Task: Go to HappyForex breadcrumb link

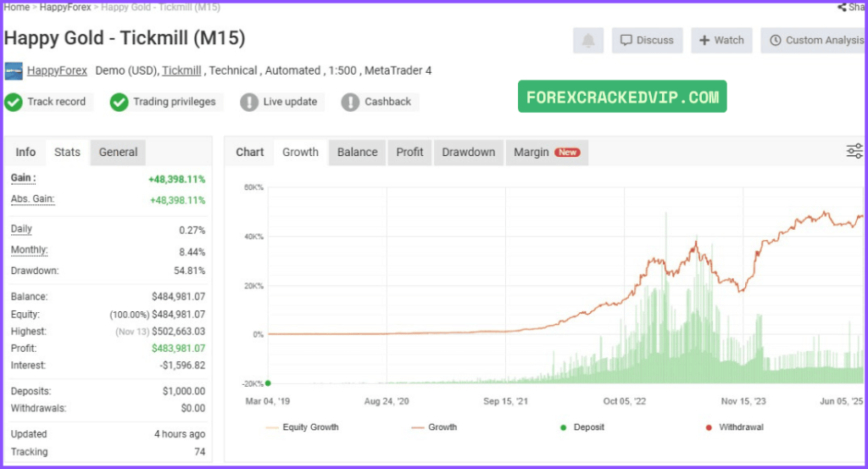Action: pos(65,7)
